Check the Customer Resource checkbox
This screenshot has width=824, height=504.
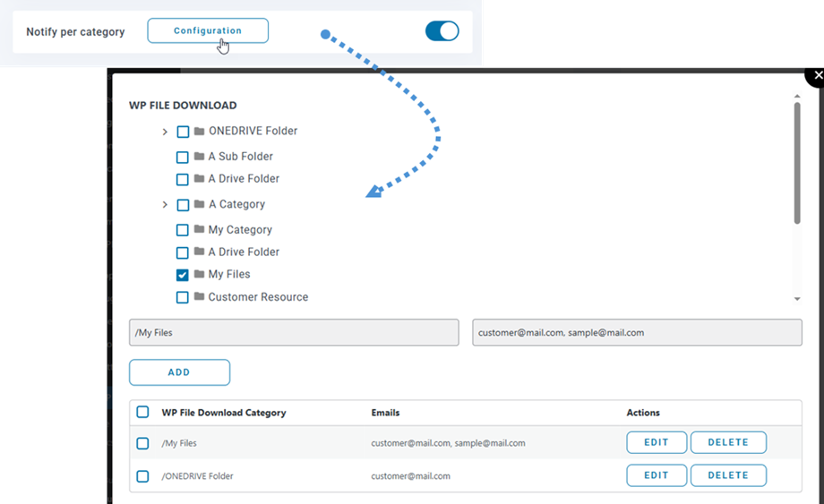coord(183,297)
